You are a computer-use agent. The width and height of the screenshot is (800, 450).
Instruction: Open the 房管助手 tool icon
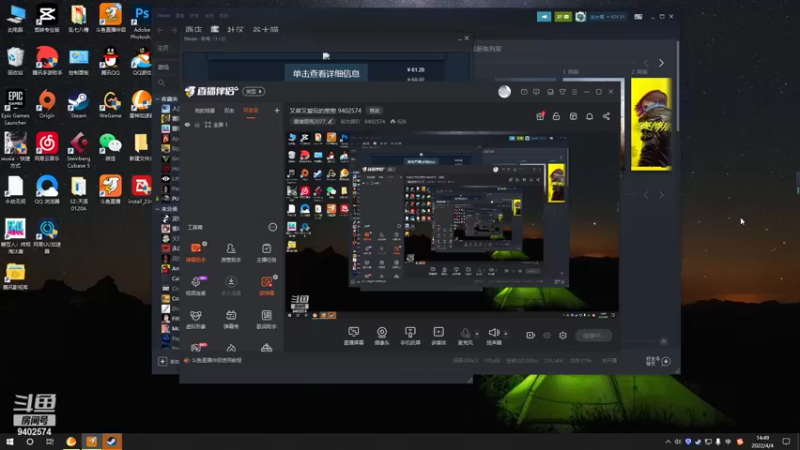(231, 252)
